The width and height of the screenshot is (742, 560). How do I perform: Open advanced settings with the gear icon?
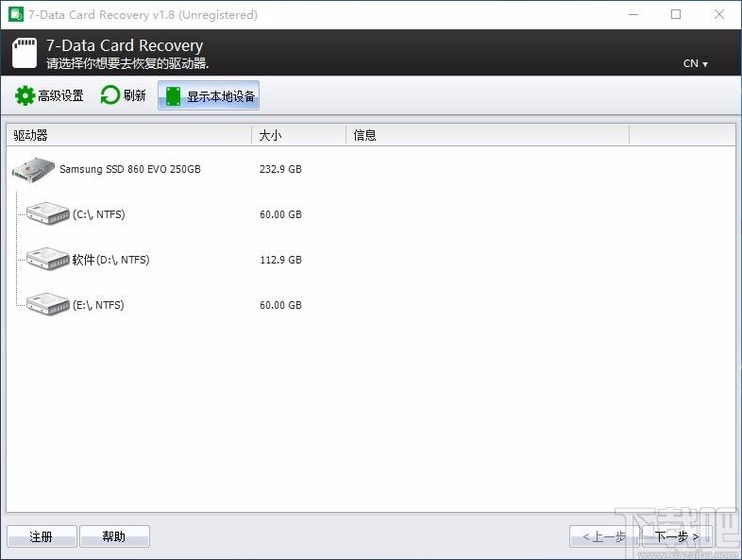[x=25, y=95]
